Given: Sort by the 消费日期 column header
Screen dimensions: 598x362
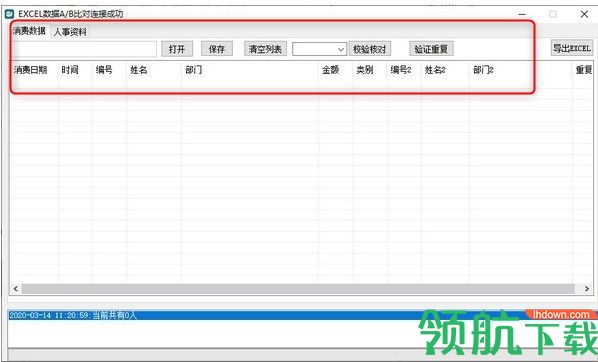Looking at the screenshot, I should (34, 70).
